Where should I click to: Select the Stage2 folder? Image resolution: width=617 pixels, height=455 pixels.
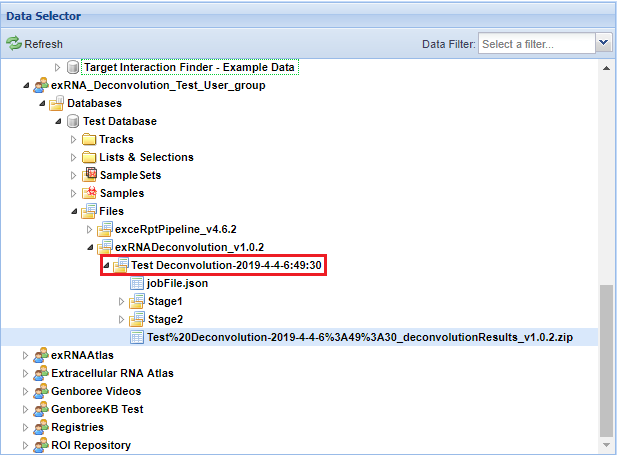click(x=165, y=320)
